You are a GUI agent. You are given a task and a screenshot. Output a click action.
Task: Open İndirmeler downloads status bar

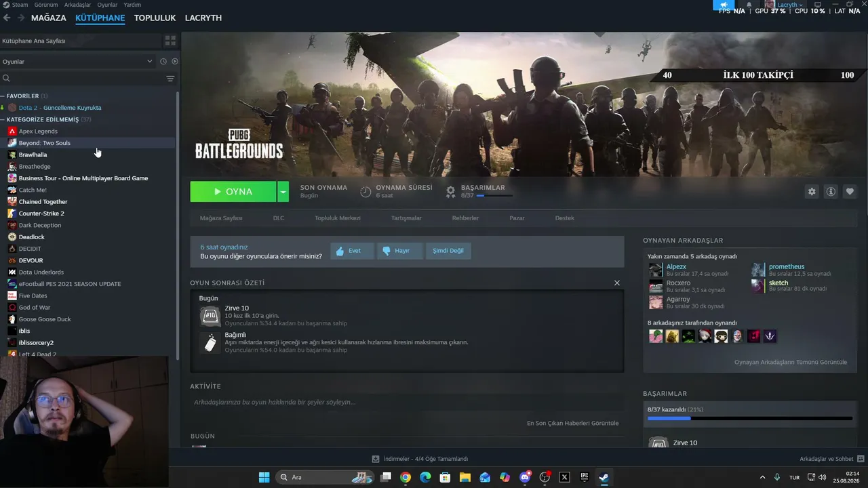(420, 459)
